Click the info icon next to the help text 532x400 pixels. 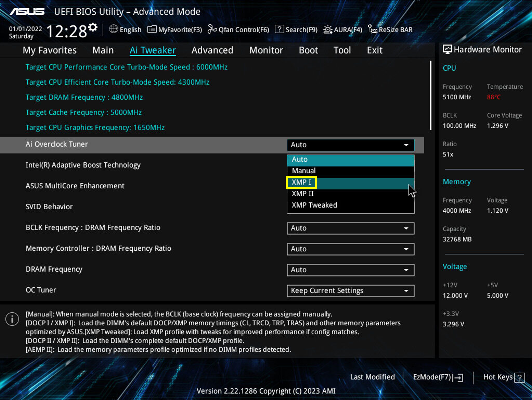point(12,319)
